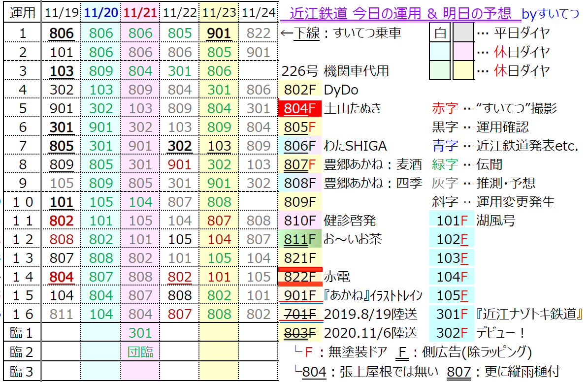The width and height of the screenshot is (588, 382).
Task: Click red 901 in row 8 under 11/22
Action: tap(180, 164)
